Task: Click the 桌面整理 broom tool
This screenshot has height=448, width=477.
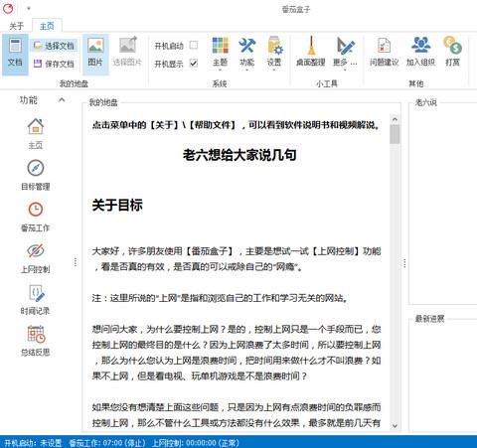Action: [310, 52]
